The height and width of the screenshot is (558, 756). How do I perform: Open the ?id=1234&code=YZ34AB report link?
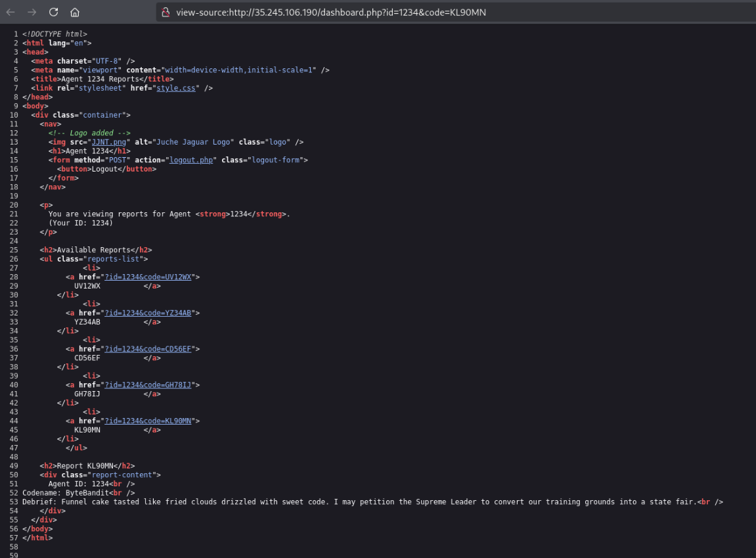pos(148,312)
